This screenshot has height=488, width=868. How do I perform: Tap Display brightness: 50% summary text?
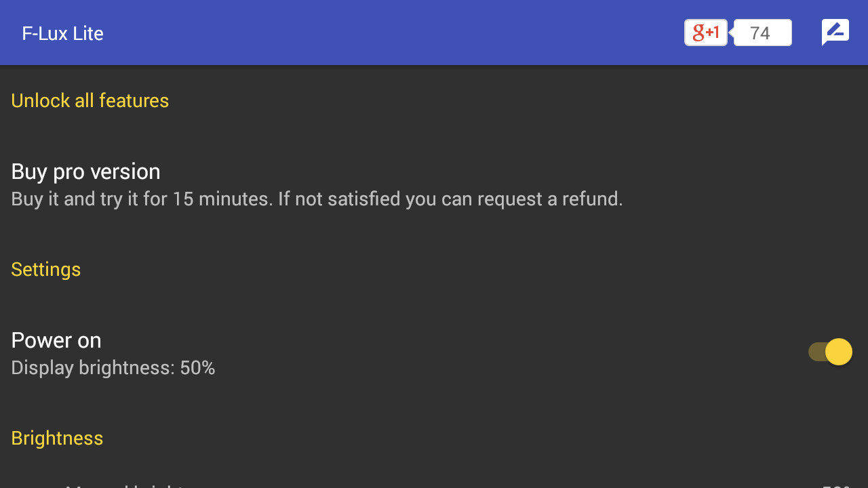113,368
